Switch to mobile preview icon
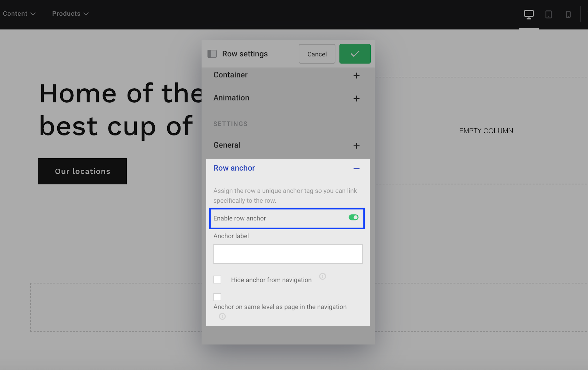The height and width of the screenshot is (370, 588). [x=568, y=14]
